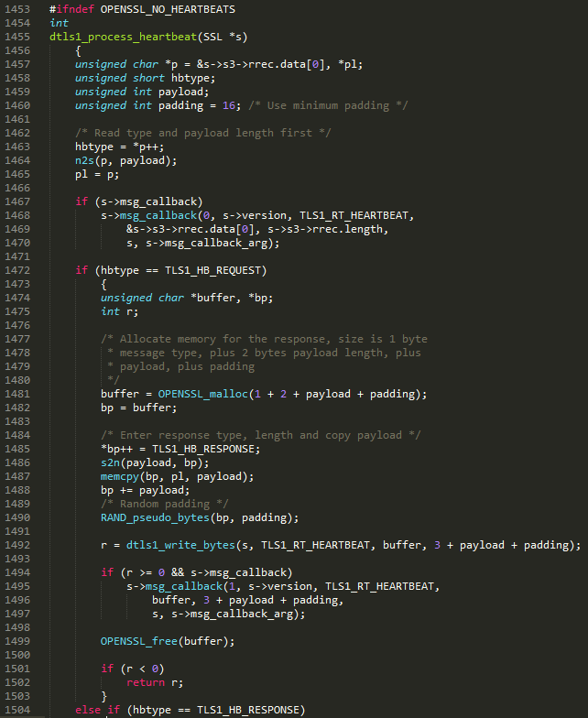The image size is (588, 718).
Task: Click the s2n(payload, bp) call
Action: (x=155, y=463)
